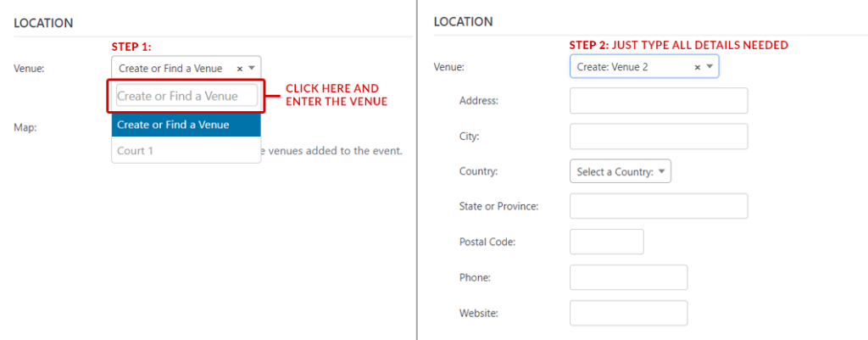Open the Select a Country dropdown

(x=620, y=171)
